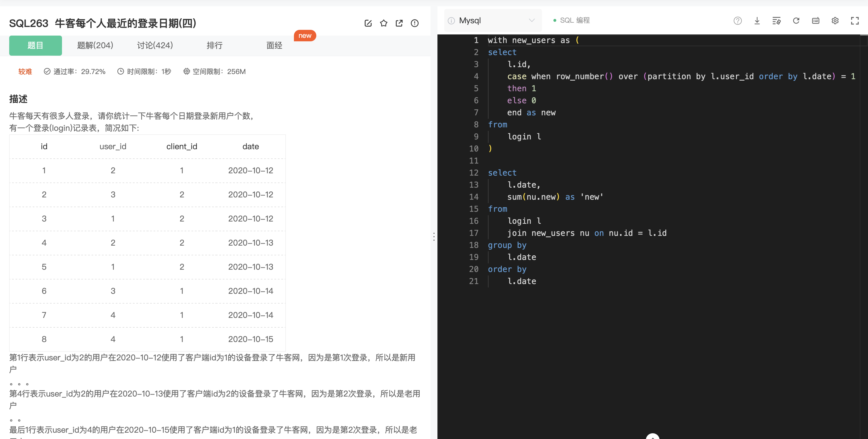This screenshot has height=439, width=868.
Task: Select the 题目 tab
Action: click(x=35, y=46)
